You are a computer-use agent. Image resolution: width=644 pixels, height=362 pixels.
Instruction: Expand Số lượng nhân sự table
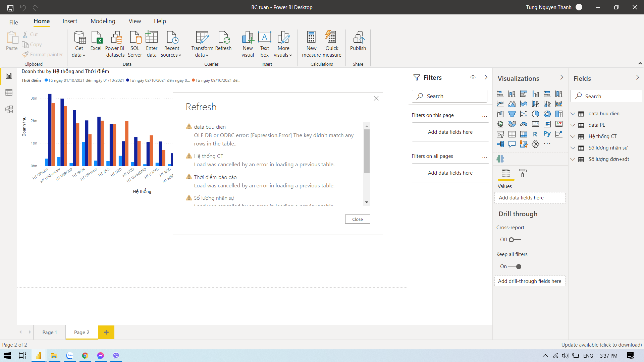coord(573,148)
